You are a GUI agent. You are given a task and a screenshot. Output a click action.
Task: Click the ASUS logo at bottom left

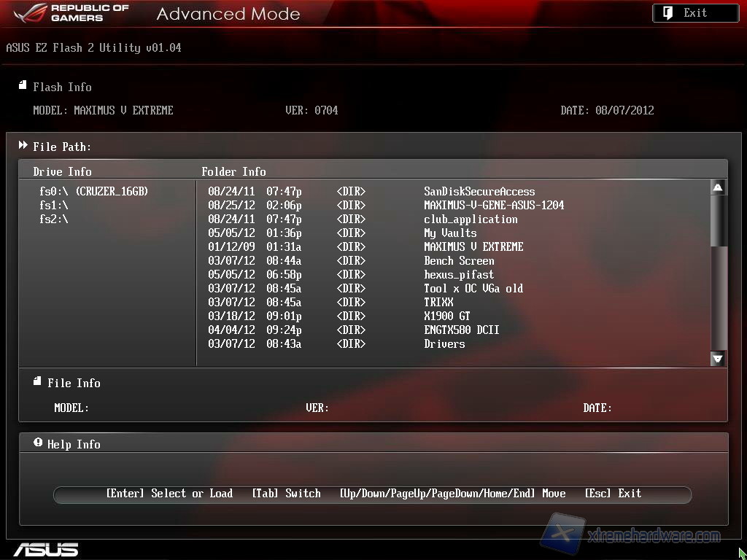pyautogui.click(x=45, y=549)
